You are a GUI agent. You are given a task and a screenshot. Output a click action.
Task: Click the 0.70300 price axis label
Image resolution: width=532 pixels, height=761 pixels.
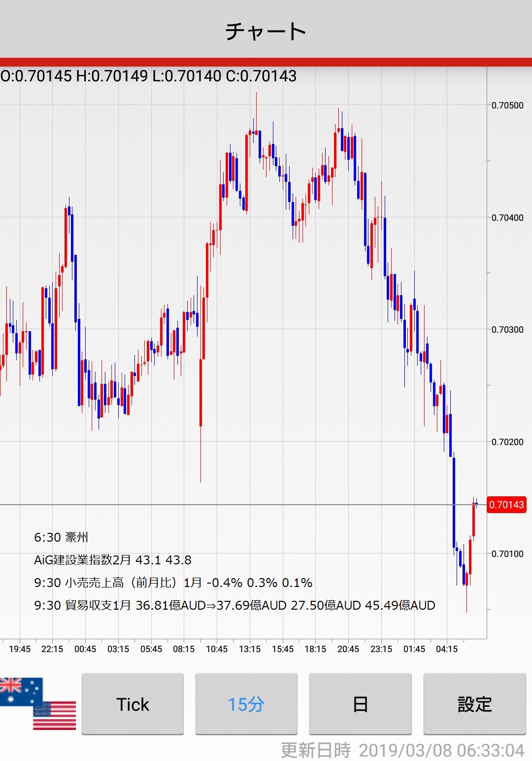pos(507,330)
